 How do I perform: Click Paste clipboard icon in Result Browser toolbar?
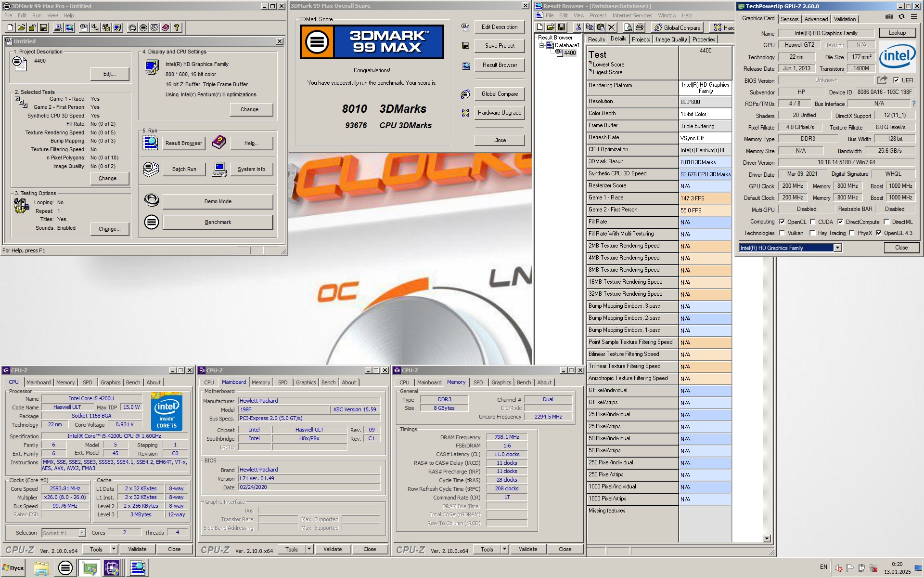tap(601, 27)
